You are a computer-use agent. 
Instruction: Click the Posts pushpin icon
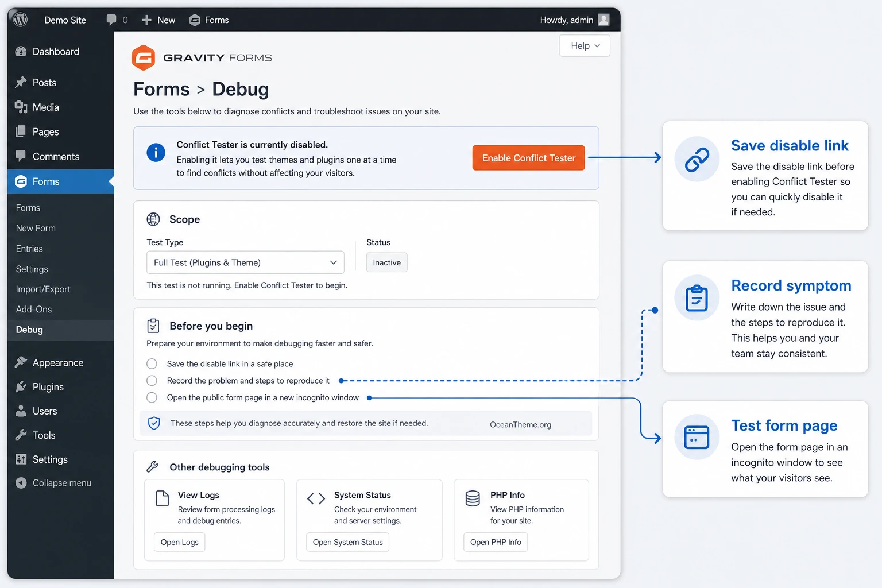pos(21,82)
